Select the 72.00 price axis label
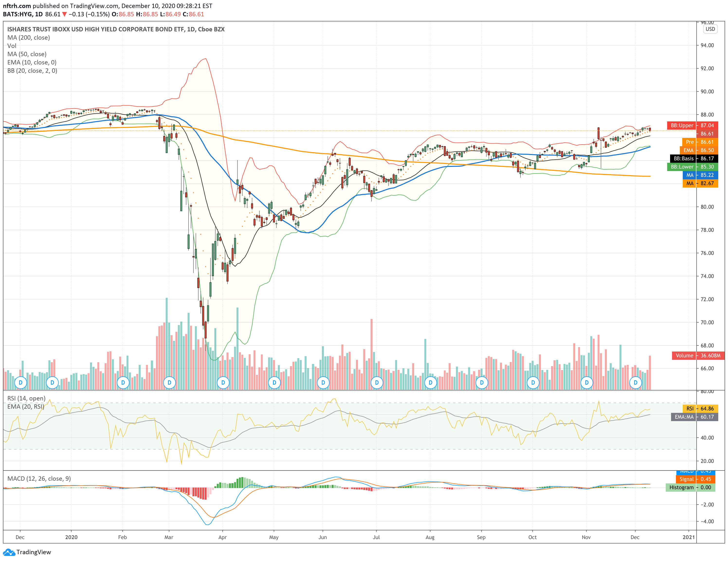The height and width of the screenshot is (561, 728). point(707,299)
